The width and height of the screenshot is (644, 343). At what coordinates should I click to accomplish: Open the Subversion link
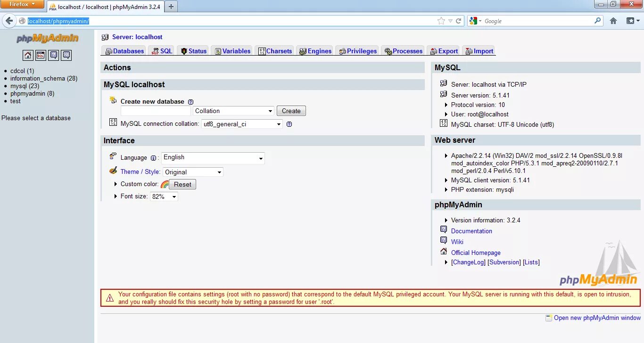[504, 262]
